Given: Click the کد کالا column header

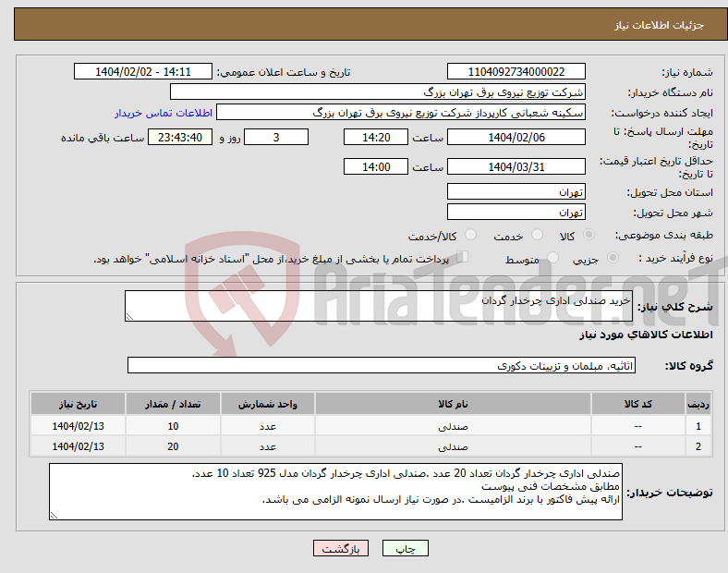Looking at the screenshot, I should 638,404.
